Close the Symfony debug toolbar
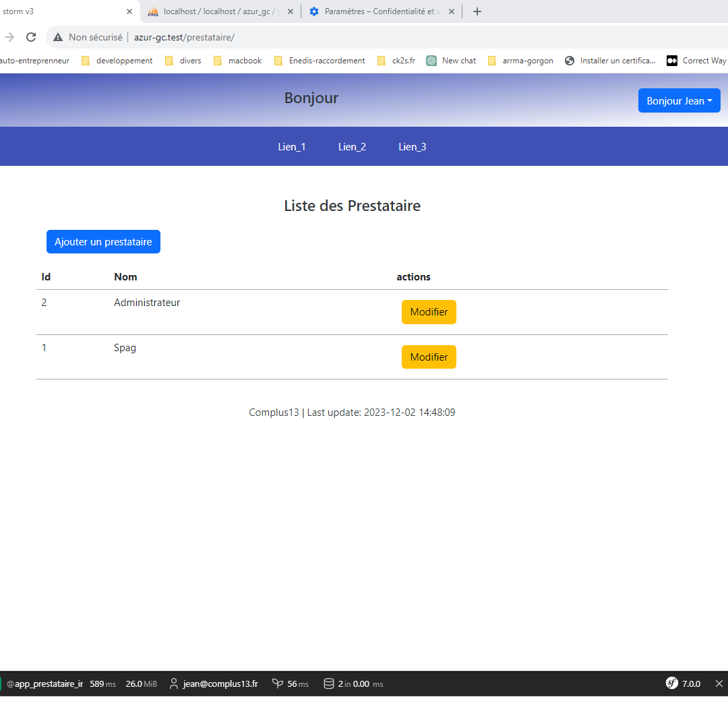The image size is (728, 728). tap(719, 684)
